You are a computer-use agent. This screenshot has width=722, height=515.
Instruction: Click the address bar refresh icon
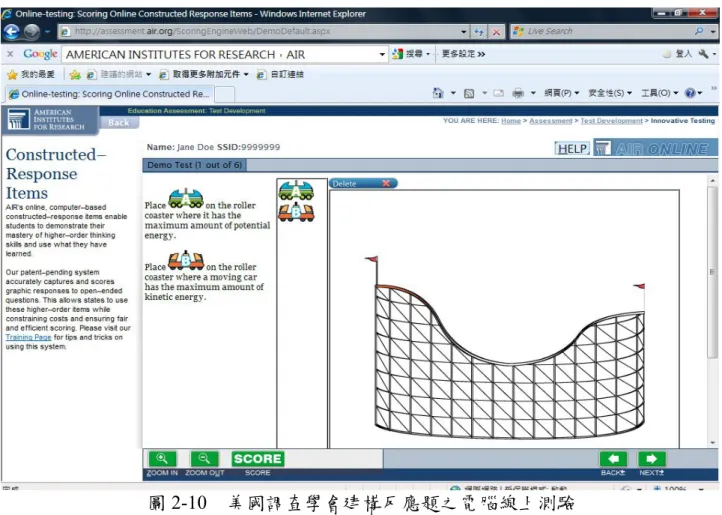pos(478,32)
